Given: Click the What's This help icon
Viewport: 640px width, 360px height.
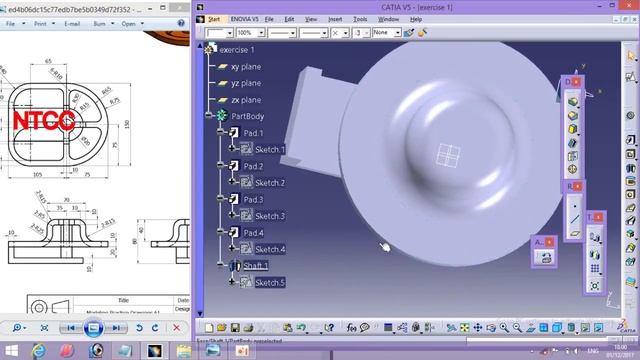Looking at the screenshot, I should pyautogui.click(x=329, y=328).
